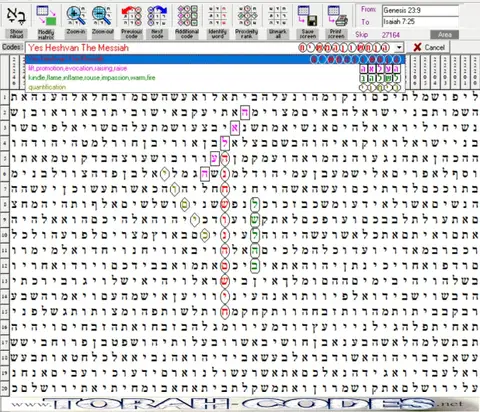
Task: Click the pink boxed letter in row 2
Action: pos(245,112)
